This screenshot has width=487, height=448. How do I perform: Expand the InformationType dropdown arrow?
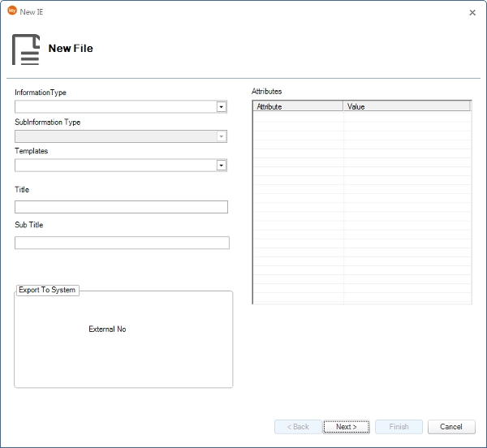[x=221, y=106]
